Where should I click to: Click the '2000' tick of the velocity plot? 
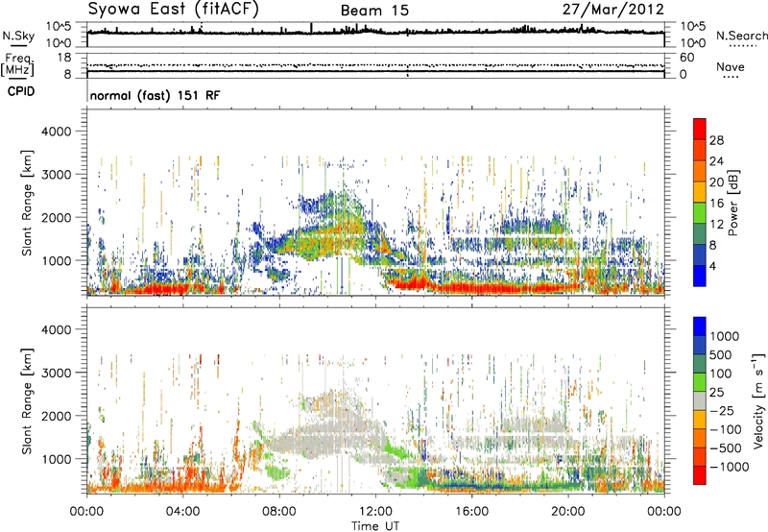point(57,416)
